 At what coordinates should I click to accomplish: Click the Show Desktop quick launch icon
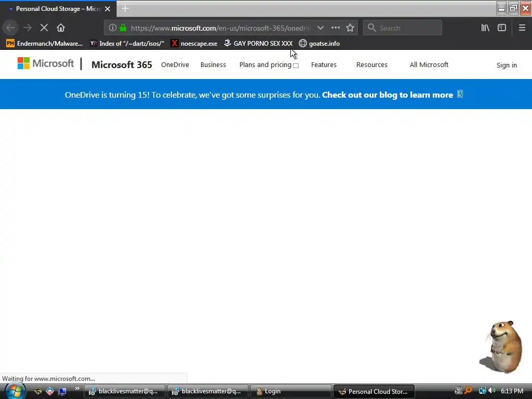coord(62,392)
